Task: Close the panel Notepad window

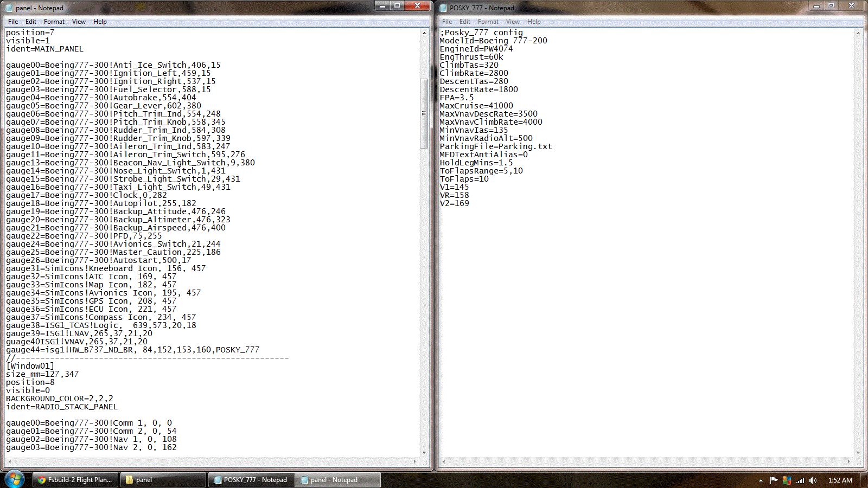Action: 417,5
